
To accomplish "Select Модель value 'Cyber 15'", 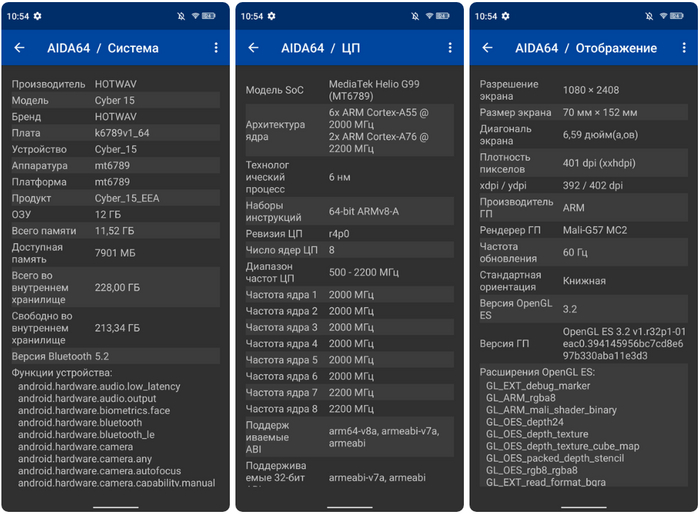I will click(115, 100).
